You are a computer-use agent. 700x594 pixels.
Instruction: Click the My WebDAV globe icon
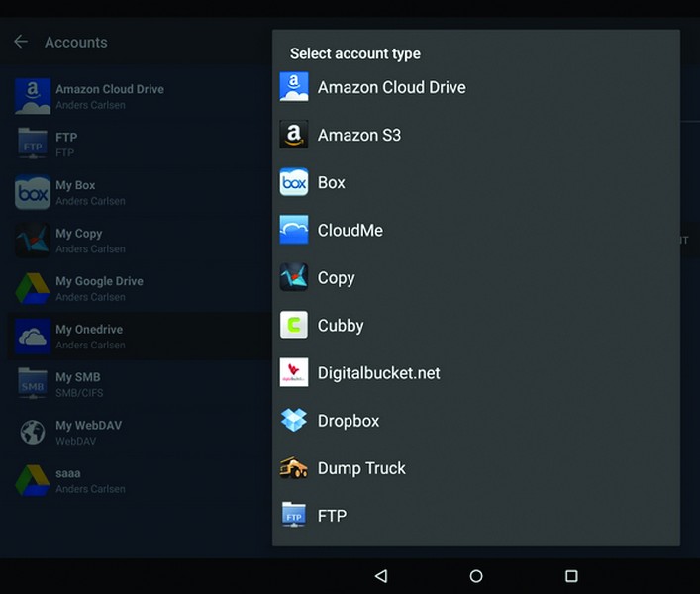coord(33,432)
